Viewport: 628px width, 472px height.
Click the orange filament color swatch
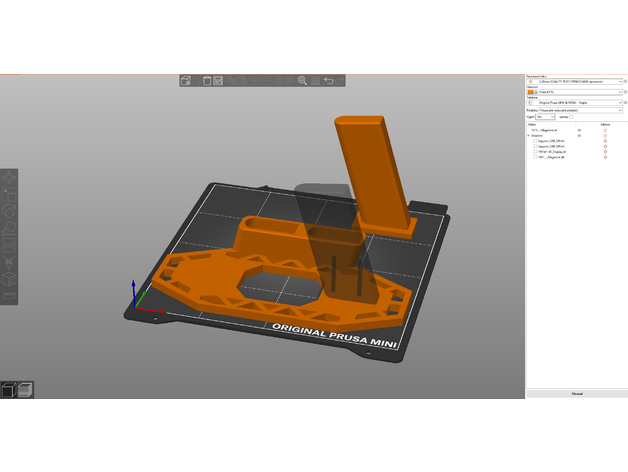(x=531, y=92)
